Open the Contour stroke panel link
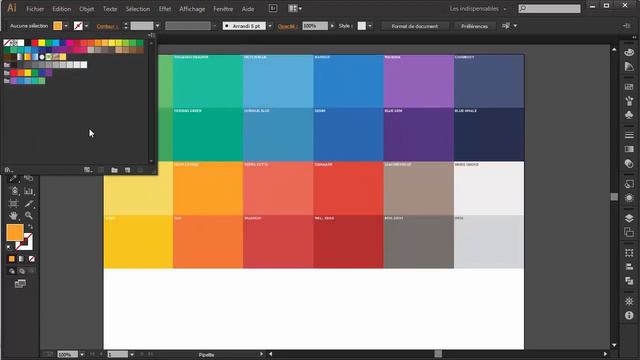The image size is (640, 360). (108, 26)
